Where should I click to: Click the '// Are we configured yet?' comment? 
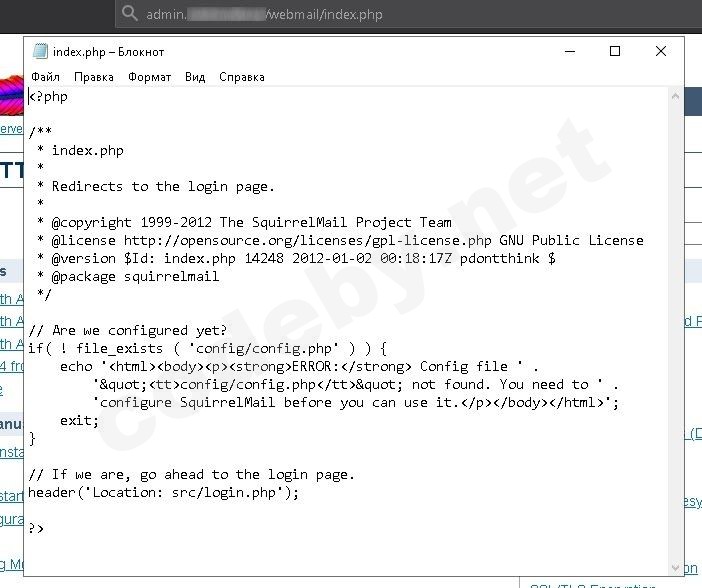pyautogui.click(x=128, y=330)
